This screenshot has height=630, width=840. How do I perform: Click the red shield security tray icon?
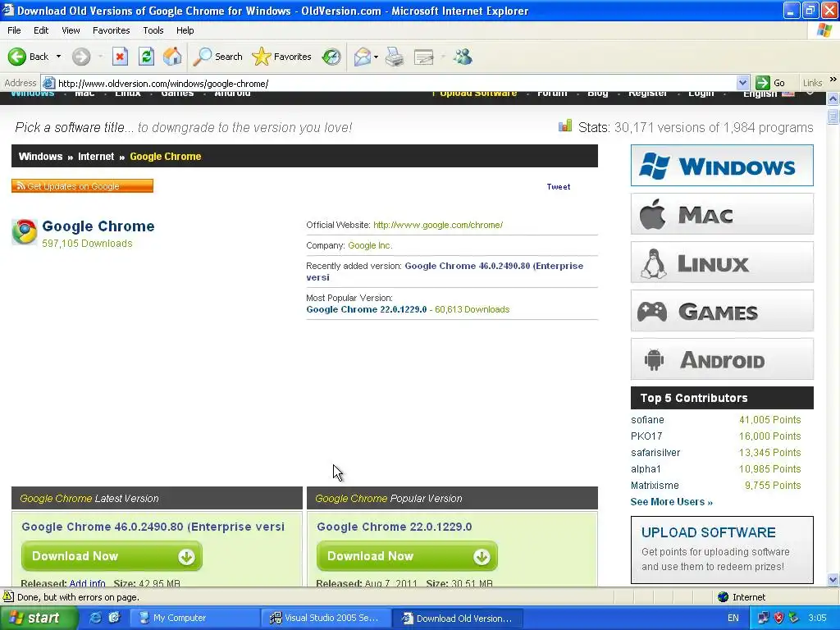pyautogui.click(x=778, y=618)
